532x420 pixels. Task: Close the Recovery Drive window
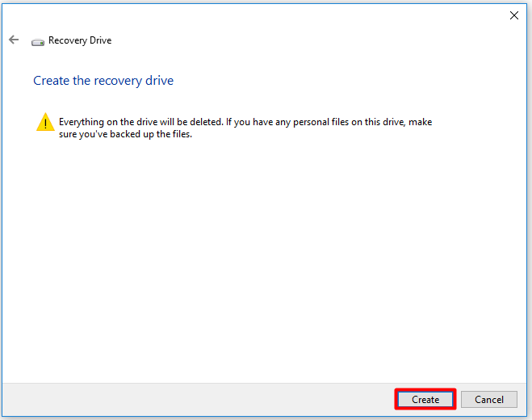coord(514,15)
